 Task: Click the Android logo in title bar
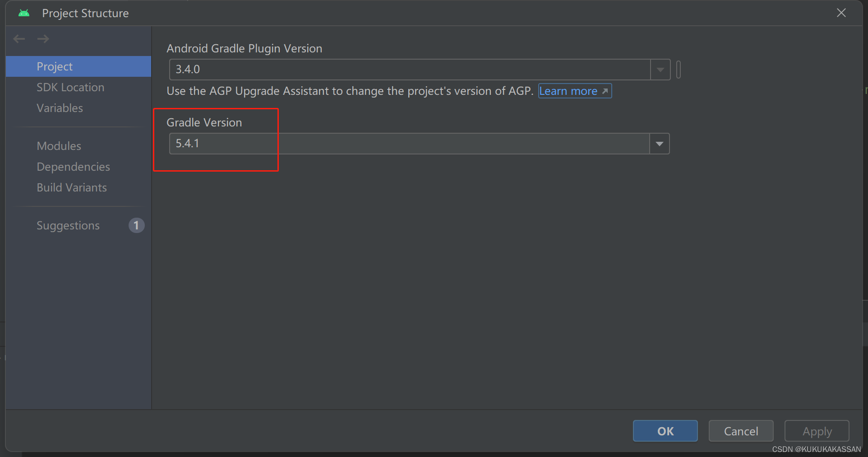(24, 13)
